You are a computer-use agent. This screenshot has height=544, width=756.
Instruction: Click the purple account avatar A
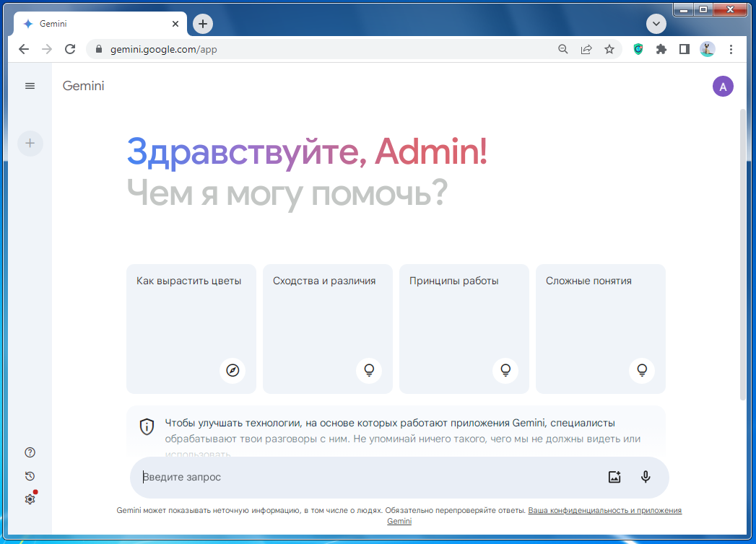tap(723, 87)
